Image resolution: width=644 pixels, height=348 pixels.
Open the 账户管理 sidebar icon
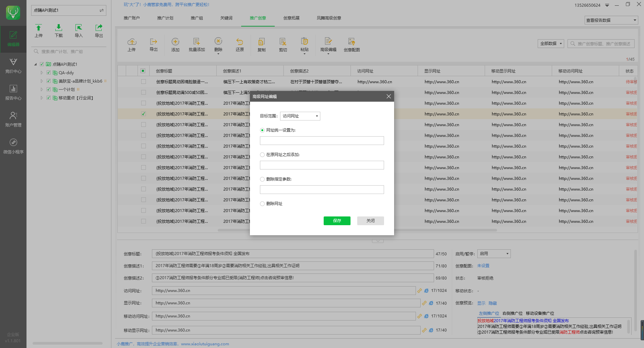pos(13,119)
